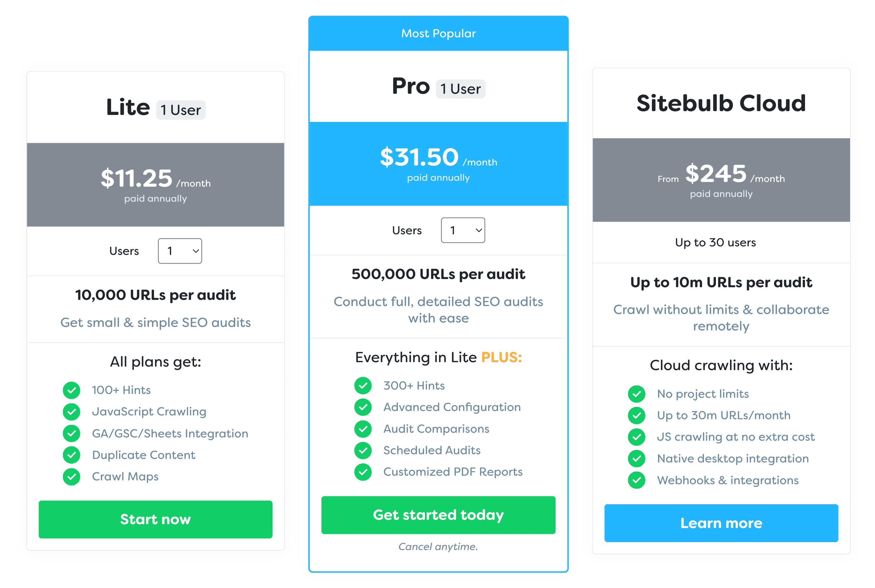Click the checkmark beside Advanced Configuration
875x588 pixels.
click(x=363, y=407)
